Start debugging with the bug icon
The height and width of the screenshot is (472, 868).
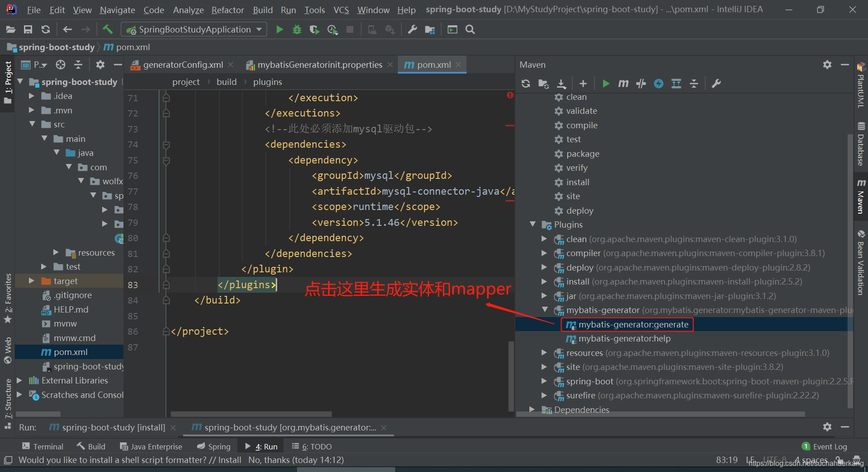297,29
